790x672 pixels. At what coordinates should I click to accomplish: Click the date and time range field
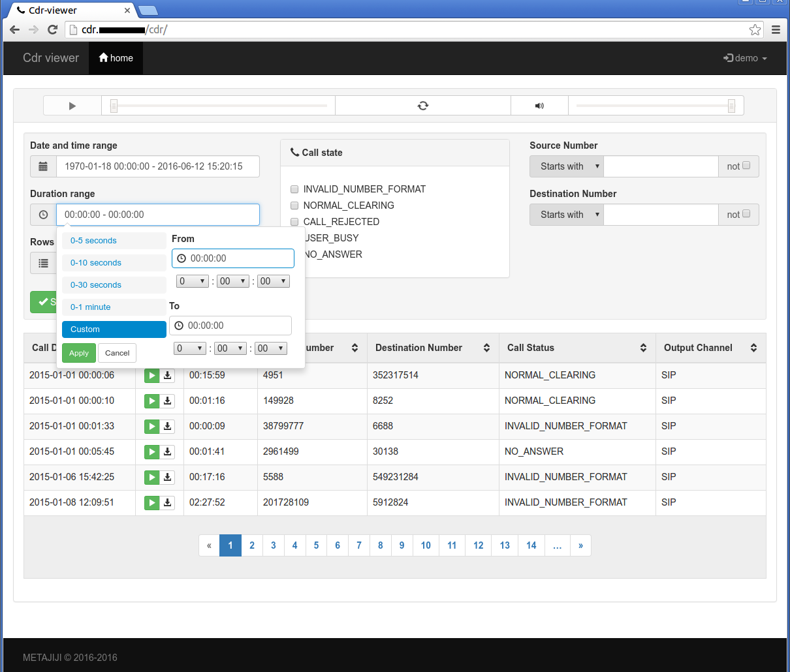click(158, 166)
